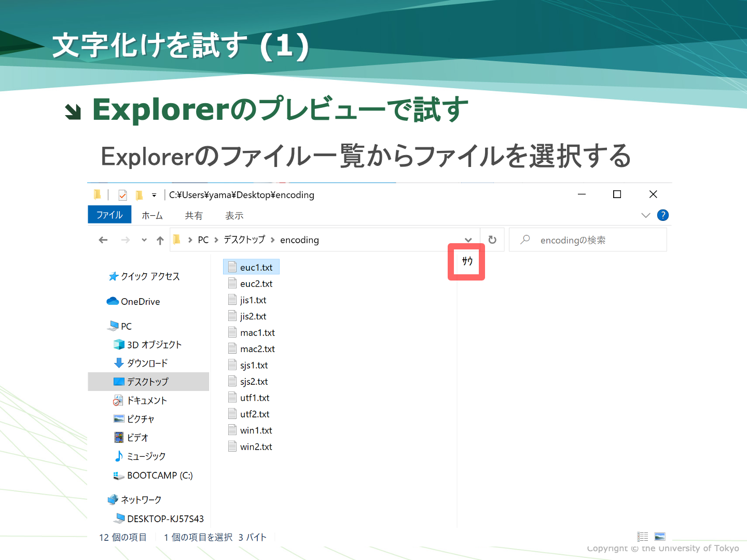Click the encodingの検索 search box

(x=588, y=240)
